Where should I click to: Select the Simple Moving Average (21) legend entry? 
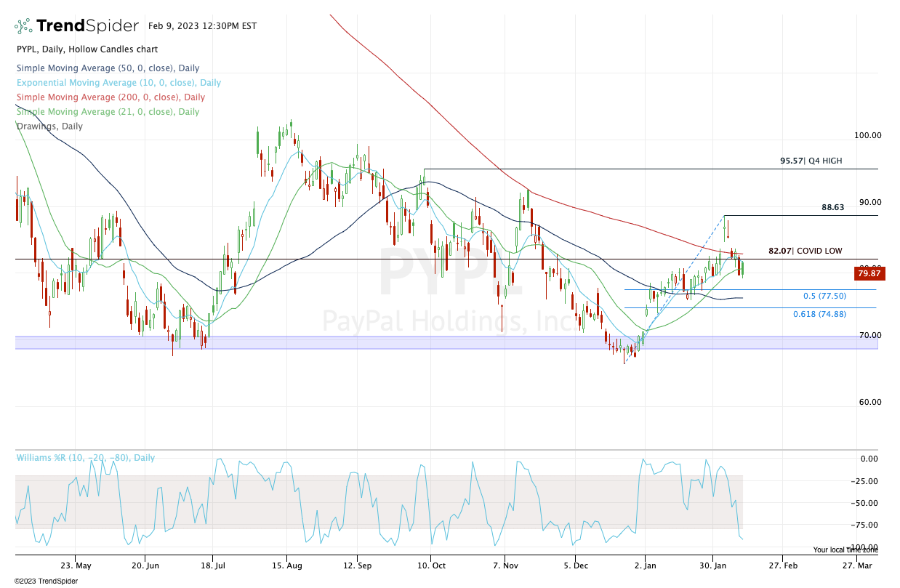108,112
